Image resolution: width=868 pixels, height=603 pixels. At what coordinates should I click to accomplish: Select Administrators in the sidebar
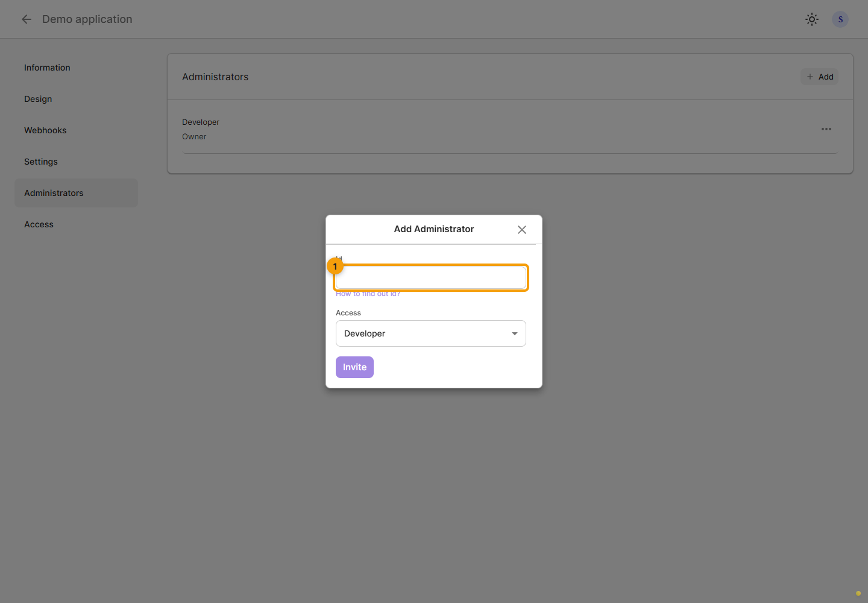76,193
